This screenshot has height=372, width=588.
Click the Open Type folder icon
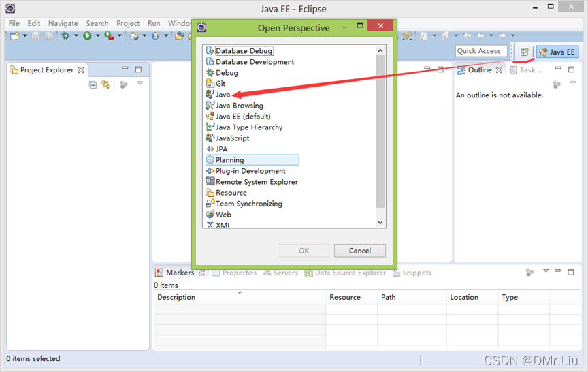pyautogui.click(x=180, y=35)
